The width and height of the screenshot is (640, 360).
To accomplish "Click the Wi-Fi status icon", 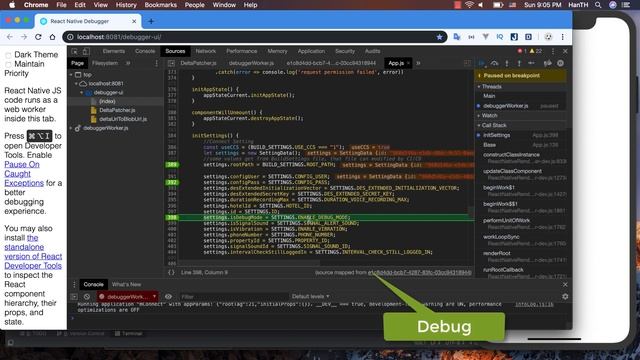I will 469,5.
